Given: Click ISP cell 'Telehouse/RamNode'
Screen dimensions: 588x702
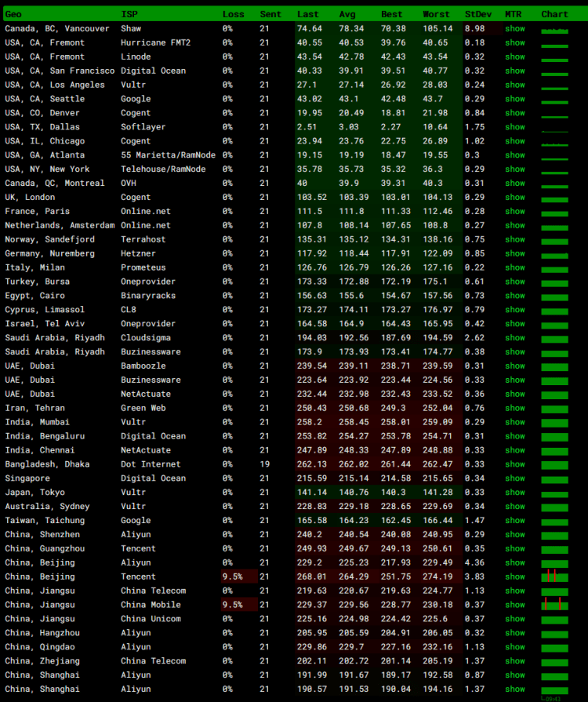Looking at the screenshot, I should click(x=163, y=169).
